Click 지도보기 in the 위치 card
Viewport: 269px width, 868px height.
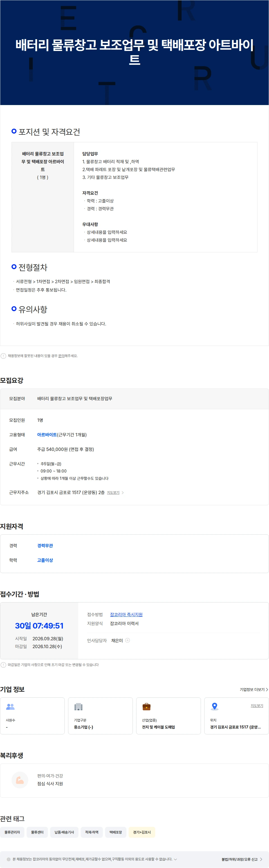click(x=256, y=705)
